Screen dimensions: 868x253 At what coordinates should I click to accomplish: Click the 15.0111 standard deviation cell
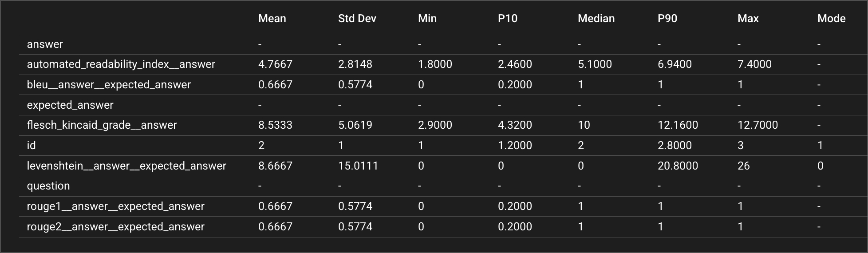click(358, 166)
